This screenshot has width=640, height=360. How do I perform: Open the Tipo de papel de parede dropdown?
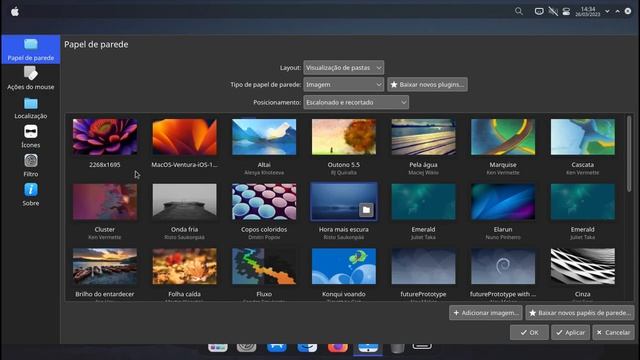click(x=343, y=84)
